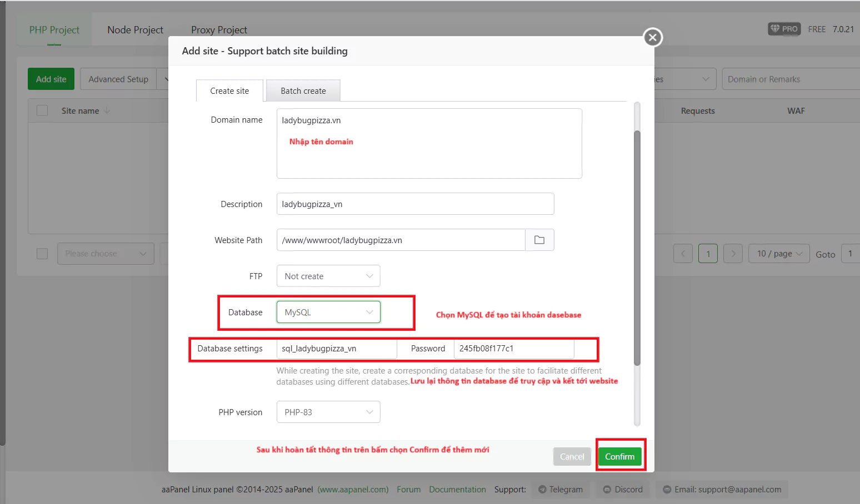The image size is (860, 504).
Task: Open the PHP version dropdown
Action: coord(328,412)
